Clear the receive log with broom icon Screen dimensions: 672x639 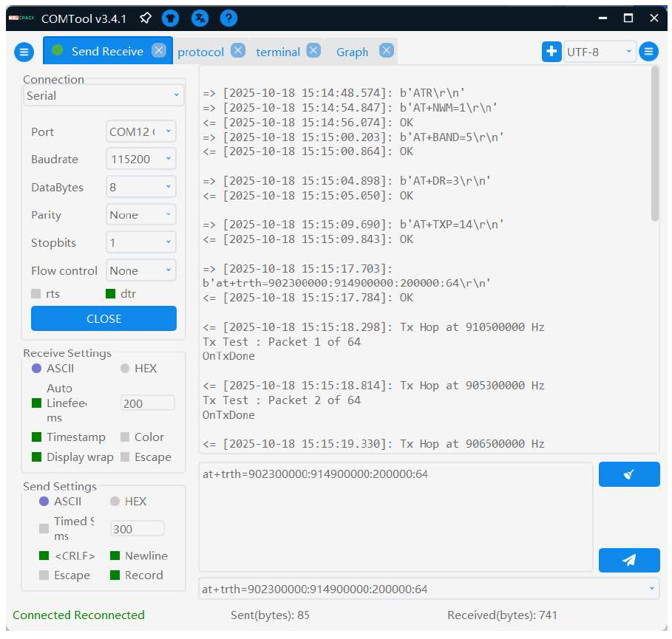point(628,474)
